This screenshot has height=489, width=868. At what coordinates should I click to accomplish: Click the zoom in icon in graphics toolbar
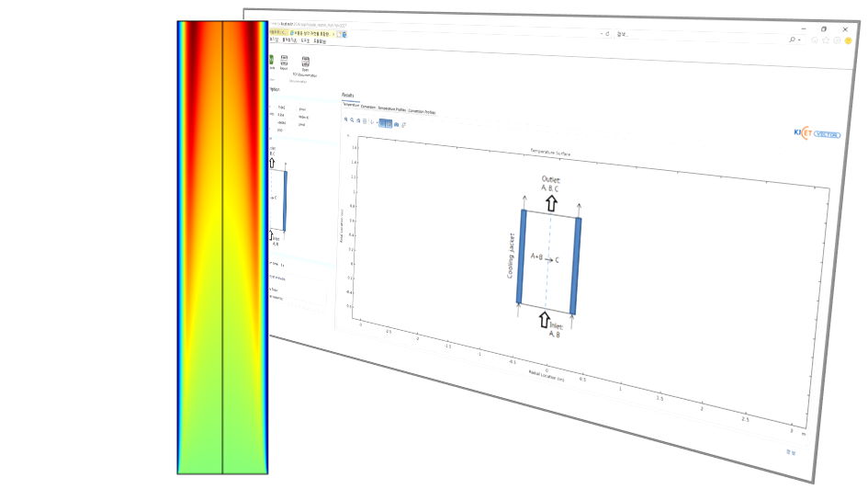345,119
